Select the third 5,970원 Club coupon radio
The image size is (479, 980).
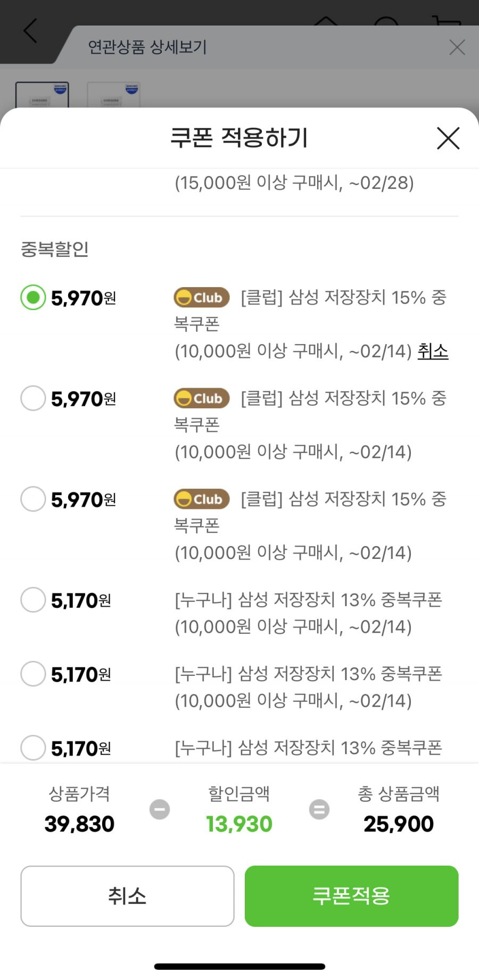coord(33,499)
